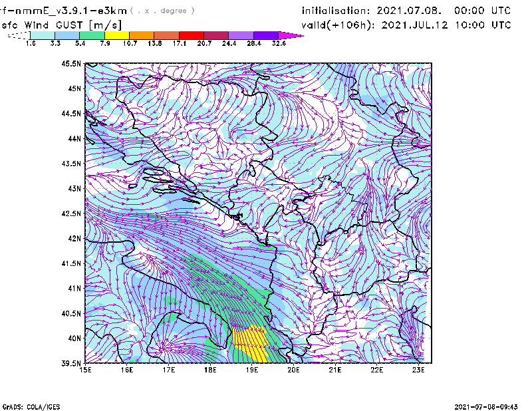The width and height of the screenshot is (532, 411).
Task: Click the 45N latitude label
Action: (74, 88)
